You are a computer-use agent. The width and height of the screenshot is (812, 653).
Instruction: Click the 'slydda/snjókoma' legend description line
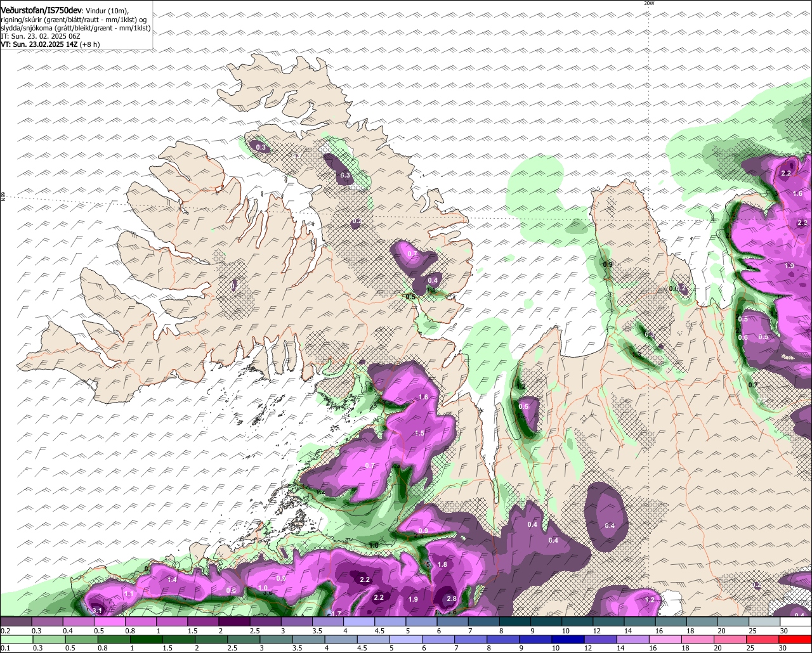tap(75, 28)
